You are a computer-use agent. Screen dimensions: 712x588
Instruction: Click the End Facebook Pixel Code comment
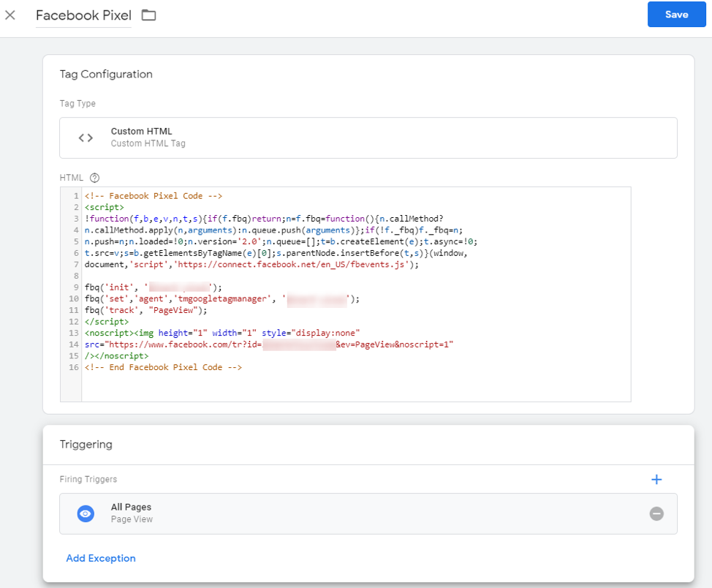coord(163,367)
